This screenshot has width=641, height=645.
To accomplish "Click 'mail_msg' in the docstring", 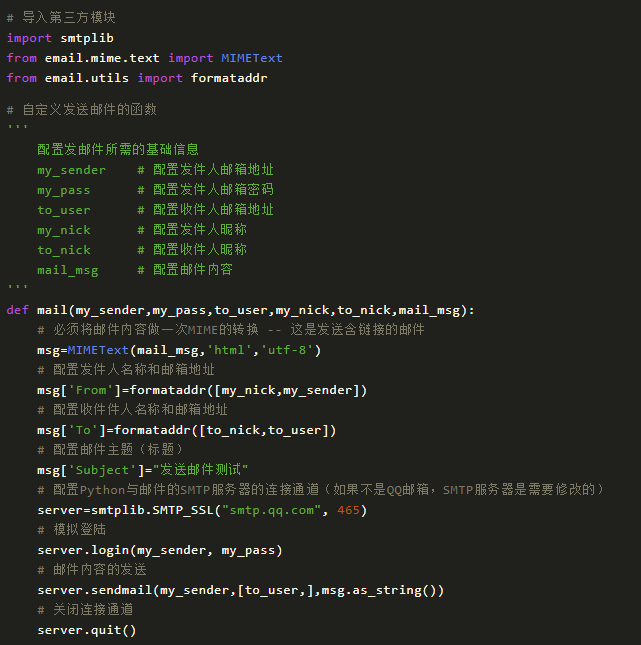I will tap(68, 270).
